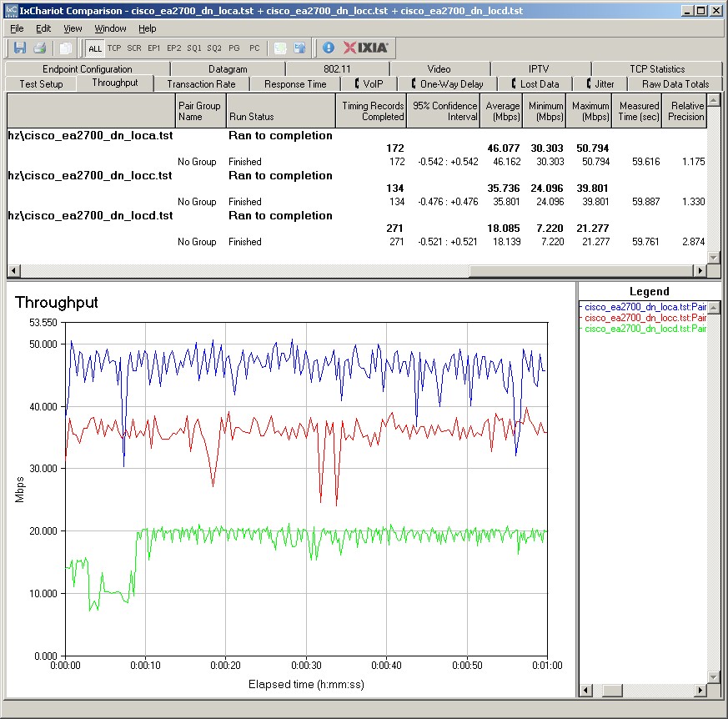
Task: Toggle the ALL columns filter
Action: coord(95,48)
